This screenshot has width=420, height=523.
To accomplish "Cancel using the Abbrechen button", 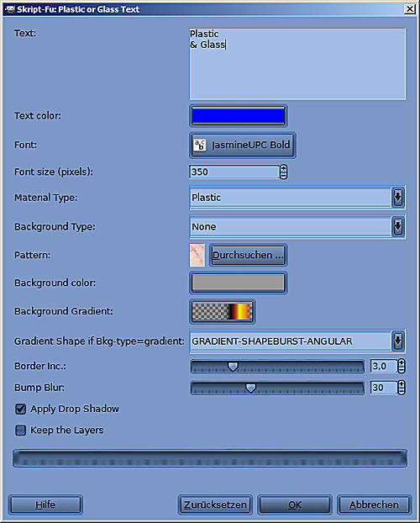I will 374,505.
